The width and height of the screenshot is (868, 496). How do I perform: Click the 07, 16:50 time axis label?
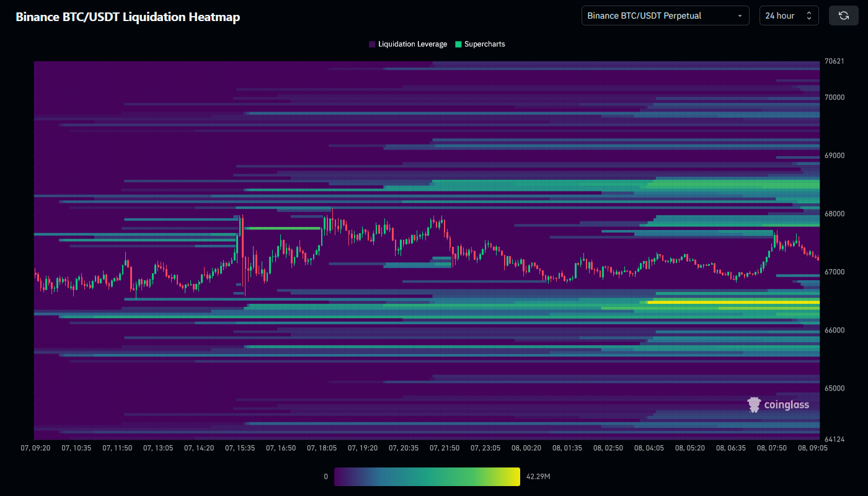coord(280,448)
